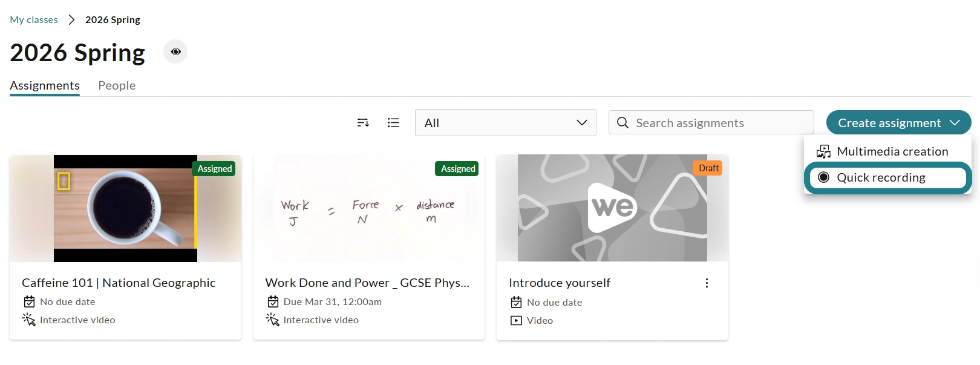The width and height of the screenshot is (980, 365).
Task: Click No due date on Caffeine 101 card
Action: coord(68,301)
